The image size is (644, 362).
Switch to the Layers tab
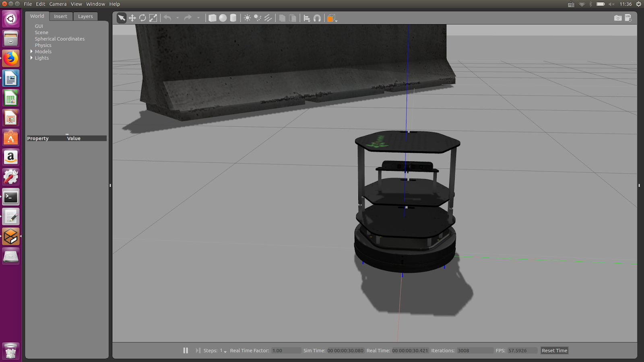pyautogui.click(x=85, y=16)
